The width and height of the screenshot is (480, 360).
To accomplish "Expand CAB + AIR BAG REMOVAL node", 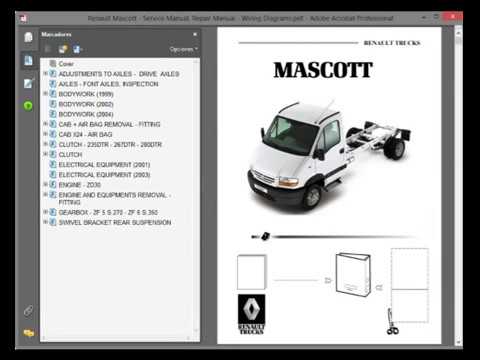I will click(45, 124).
